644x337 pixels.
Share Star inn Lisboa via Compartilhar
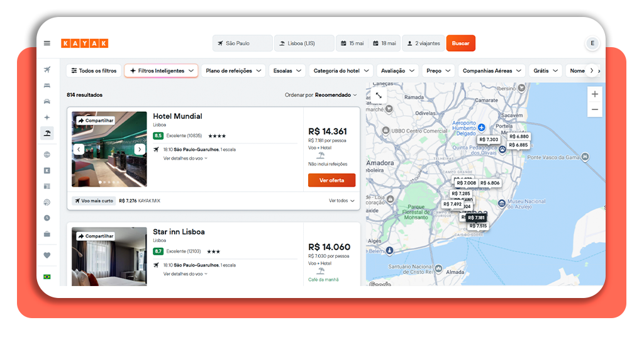96,236
